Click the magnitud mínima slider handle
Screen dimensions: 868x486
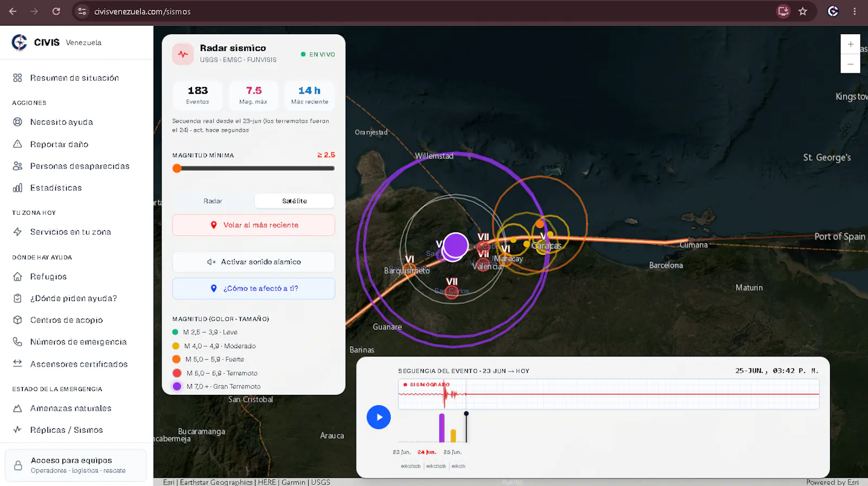pyautogui.click(x=177, y=169)
